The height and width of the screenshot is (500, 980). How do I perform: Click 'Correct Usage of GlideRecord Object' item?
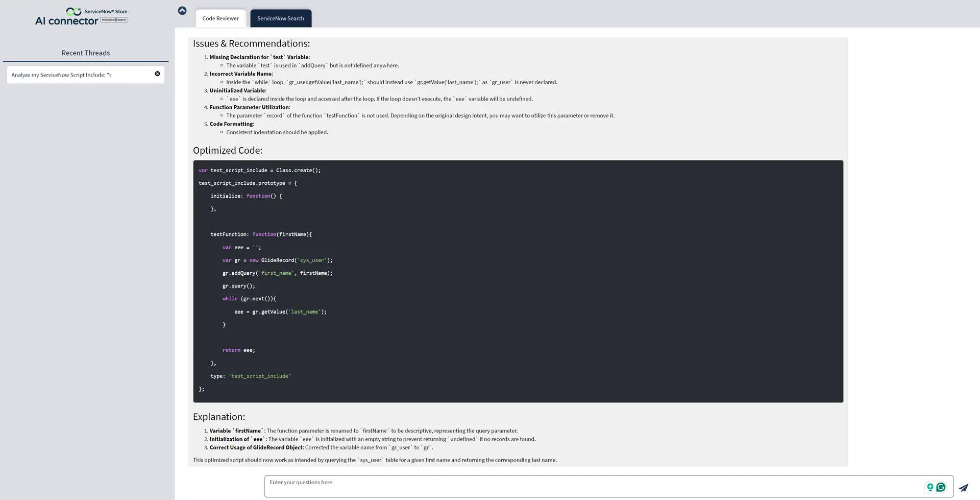coord(321,447)
